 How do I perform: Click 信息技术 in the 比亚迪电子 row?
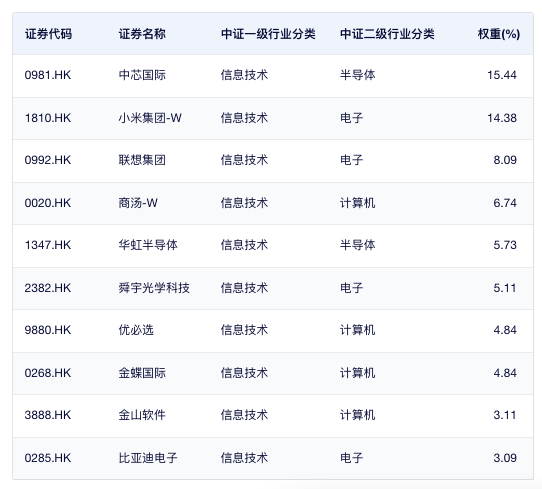[244, 458]
